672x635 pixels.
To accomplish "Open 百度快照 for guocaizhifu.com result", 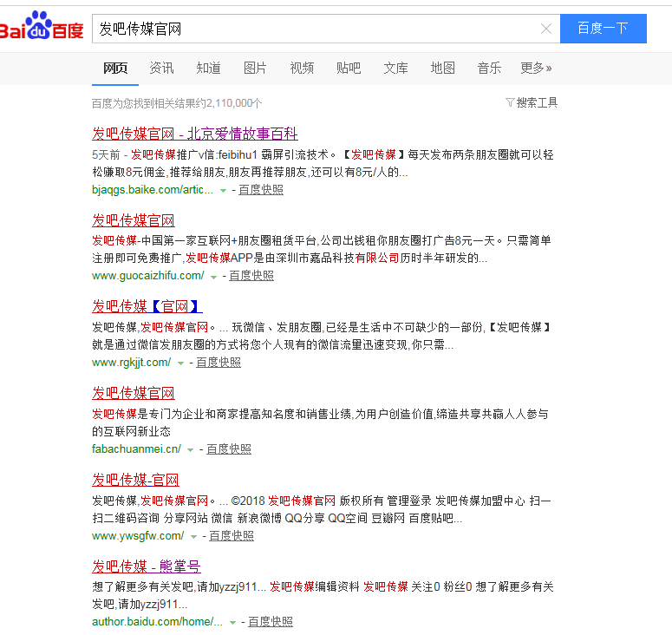I will coord(251,276).
